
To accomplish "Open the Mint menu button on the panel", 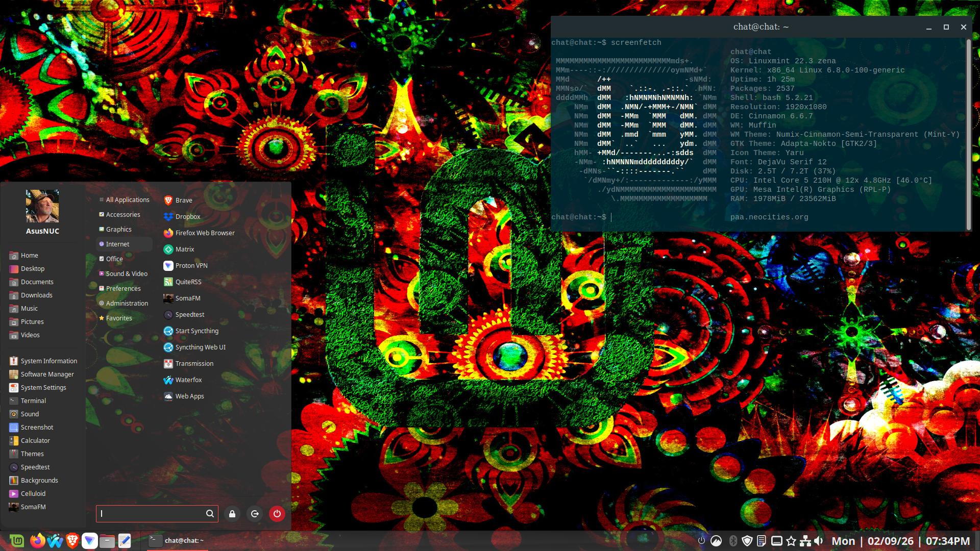I will pos(17,541).
